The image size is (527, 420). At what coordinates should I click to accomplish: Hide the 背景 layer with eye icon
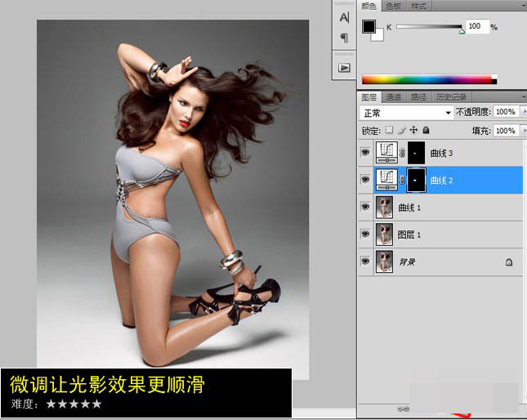coord(365,261)
